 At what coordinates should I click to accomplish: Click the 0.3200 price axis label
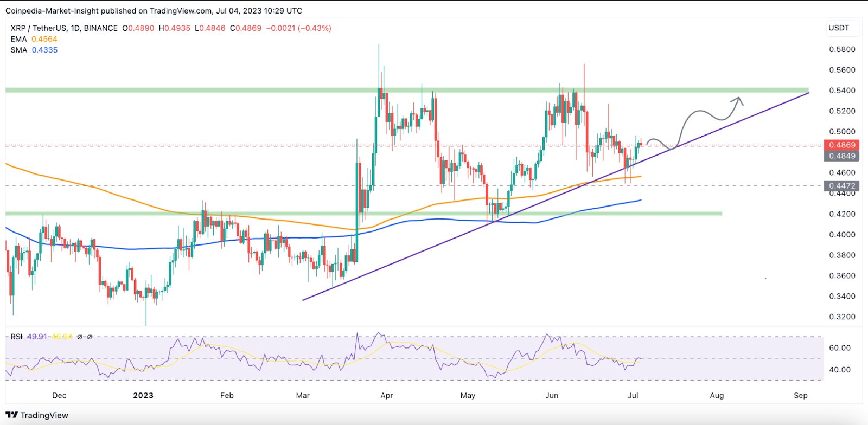pos(842,317)
